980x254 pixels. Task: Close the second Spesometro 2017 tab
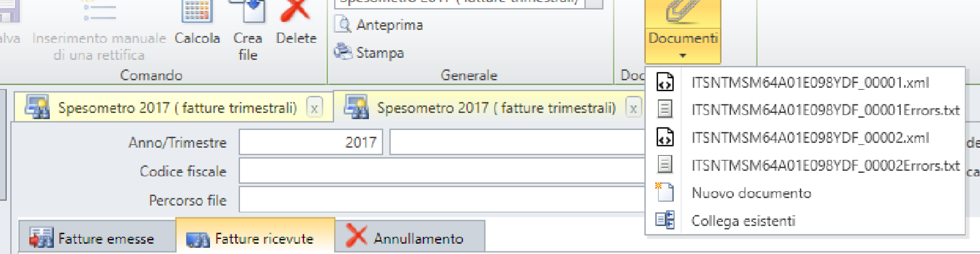point(634,108)
